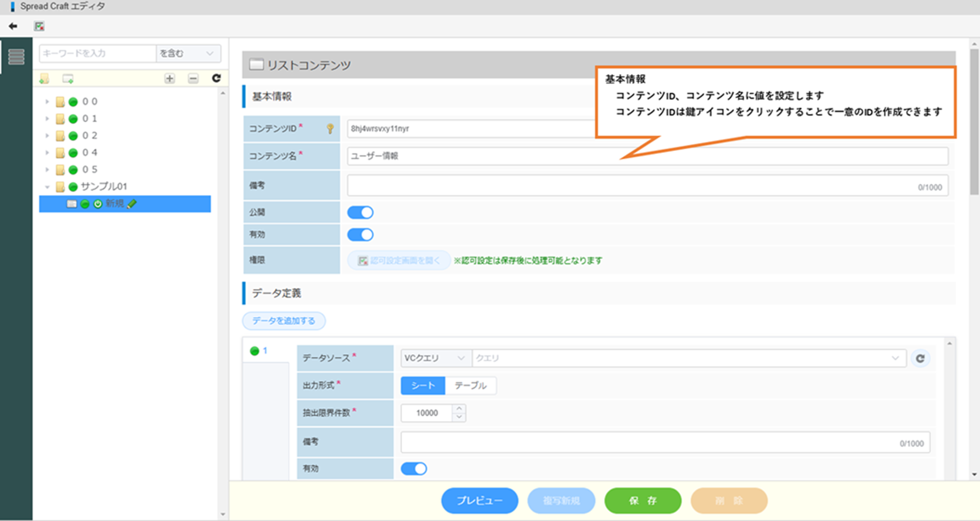980x521 pixels.
Task: Select the テーブル output format option
Action: [471, 386]
